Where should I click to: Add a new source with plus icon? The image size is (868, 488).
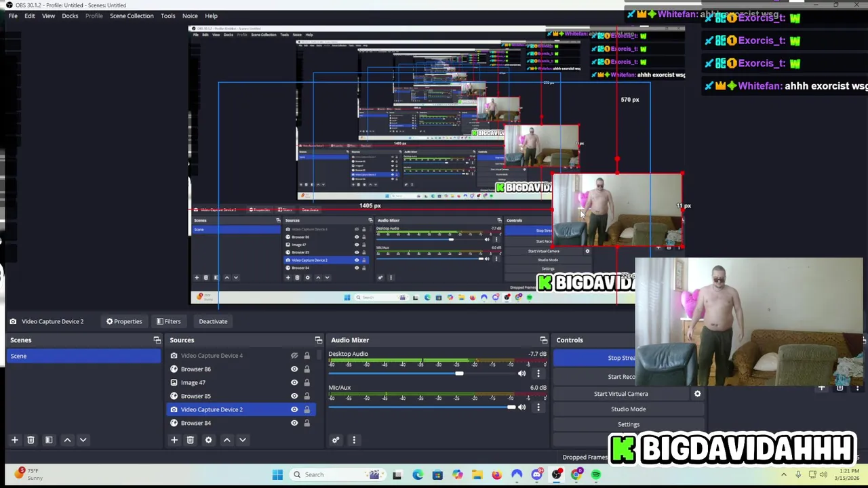(174, 440)
